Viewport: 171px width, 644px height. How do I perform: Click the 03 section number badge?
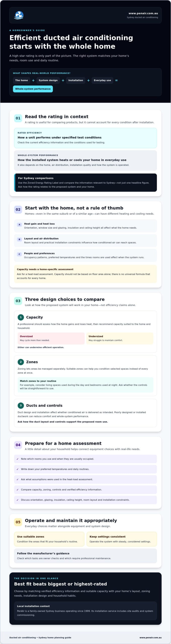pyautogui.click(x=18, y=301)
